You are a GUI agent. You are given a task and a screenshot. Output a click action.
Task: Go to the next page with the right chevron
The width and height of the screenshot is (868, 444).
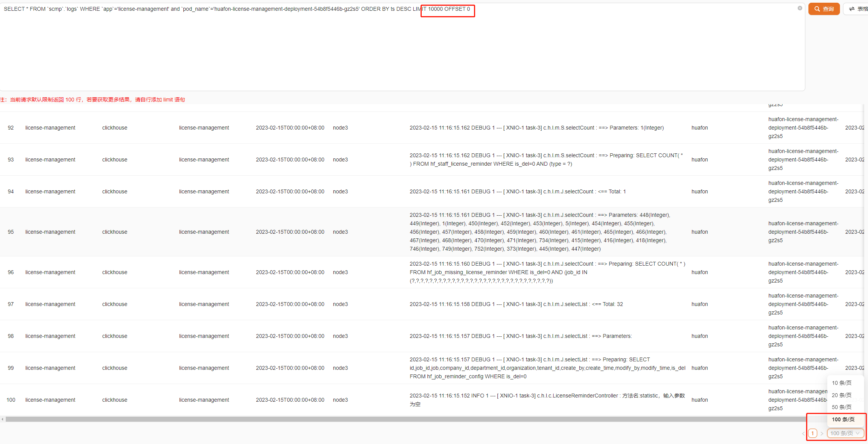point(821,433)
